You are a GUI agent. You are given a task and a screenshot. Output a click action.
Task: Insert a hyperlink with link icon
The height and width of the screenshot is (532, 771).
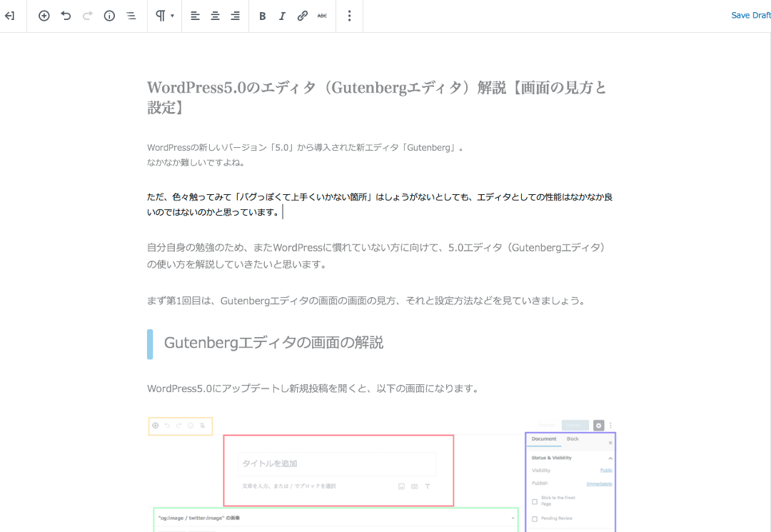pyautogui.click(x=302, y=16)
